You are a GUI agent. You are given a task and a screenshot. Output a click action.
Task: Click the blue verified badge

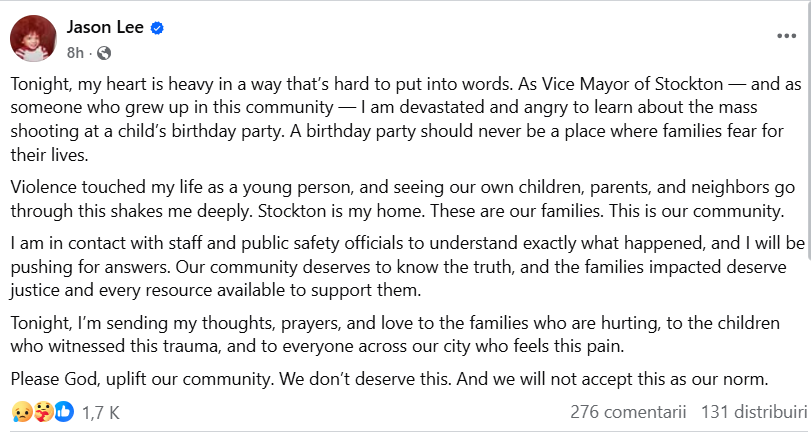click(157, 29)
